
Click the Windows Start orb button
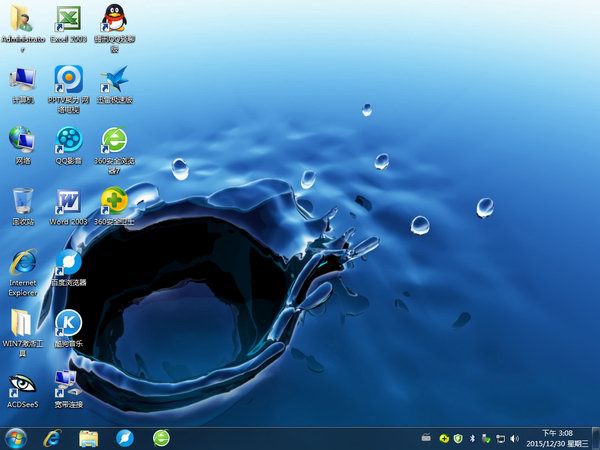16,438
